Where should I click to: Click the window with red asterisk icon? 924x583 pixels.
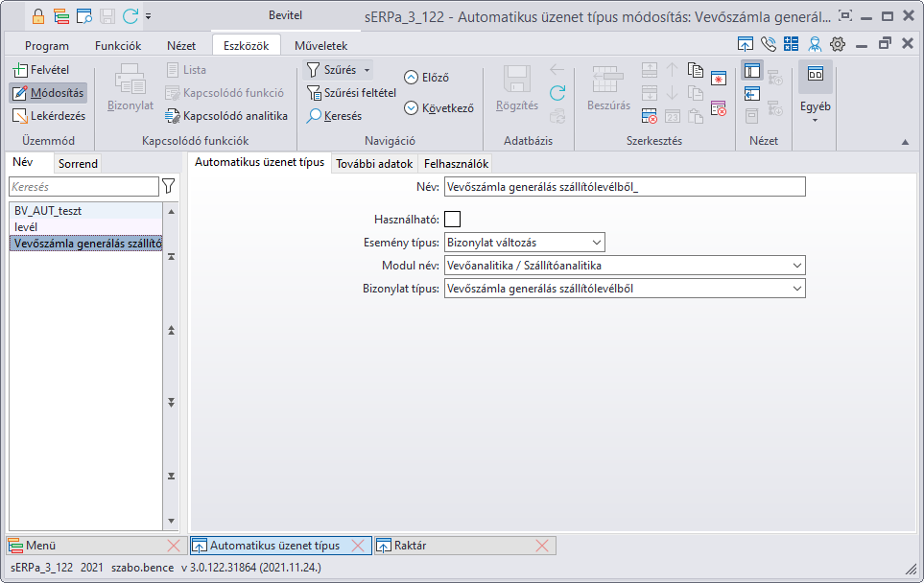point(719,79)
